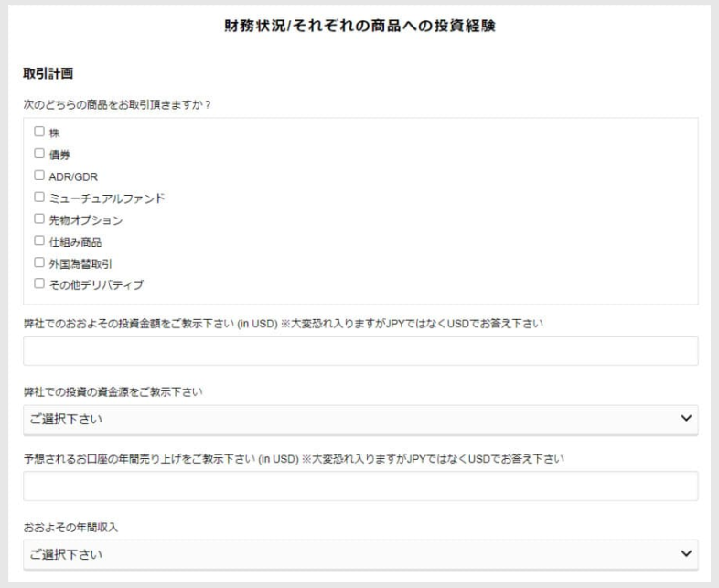This screenshot has width=719, height=588.
Task: Select the 先物オプション checkbox
Action: point(39,219)
